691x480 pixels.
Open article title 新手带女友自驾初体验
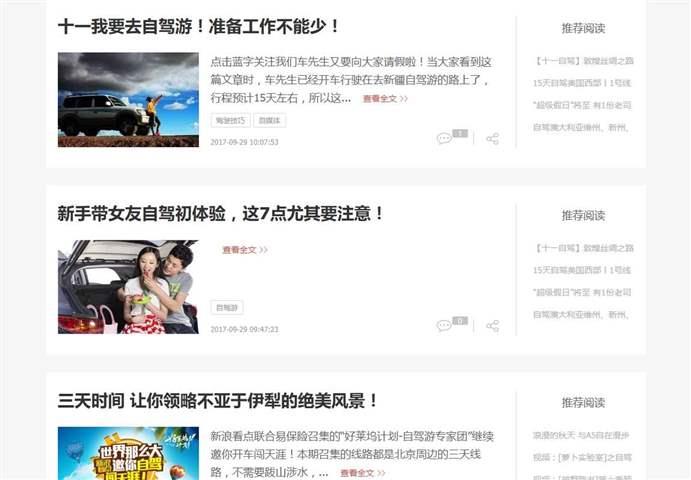click(x=221, y=214)
